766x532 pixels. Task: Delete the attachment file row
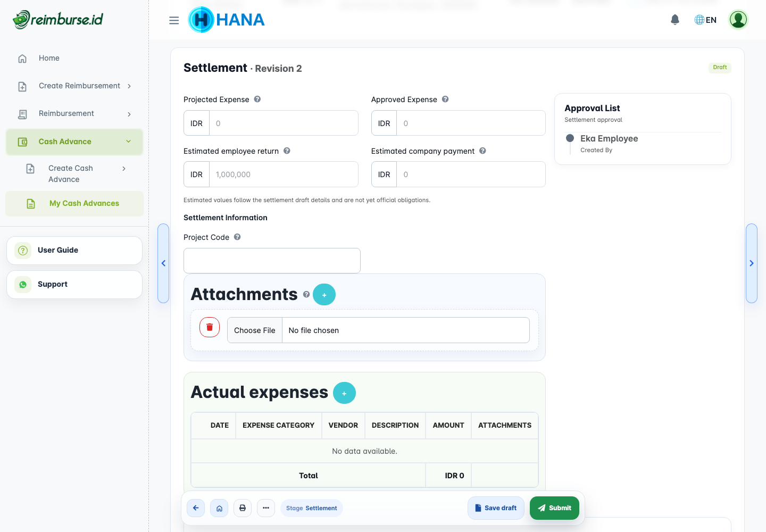210,327
